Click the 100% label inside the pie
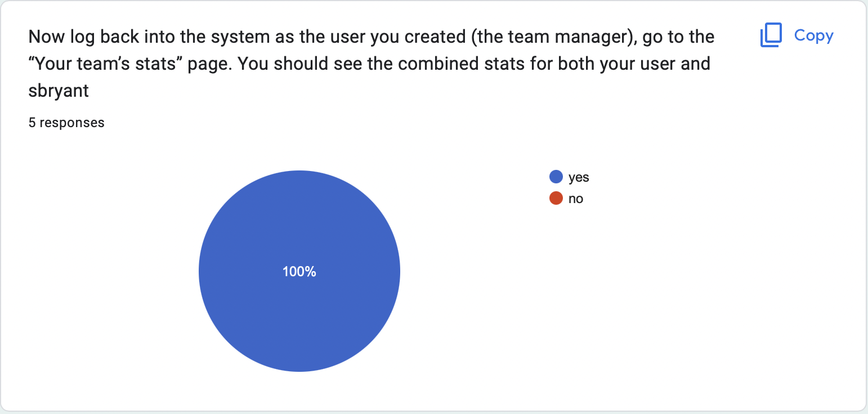 coord(299,272)
